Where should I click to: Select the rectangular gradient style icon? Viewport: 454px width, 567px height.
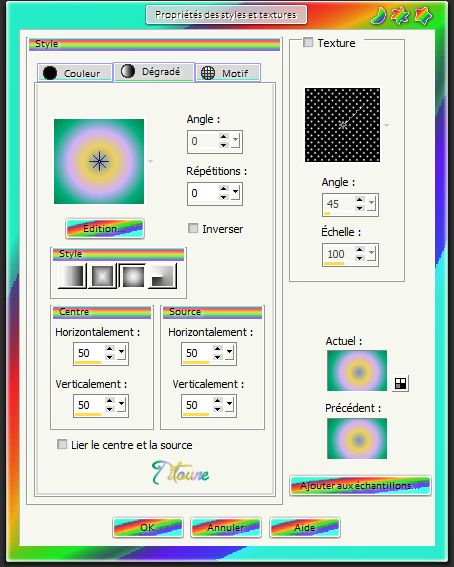[x=102, y=276]
